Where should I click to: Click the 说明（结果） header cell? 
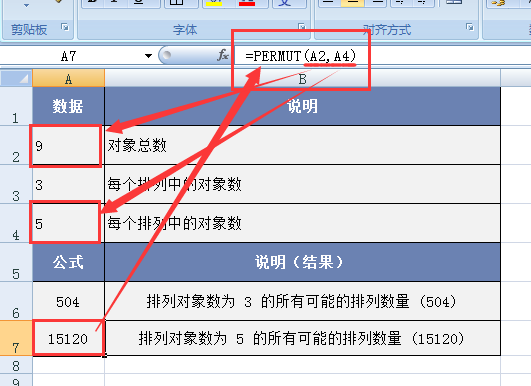pyautogui.click(x=302, y=262)
